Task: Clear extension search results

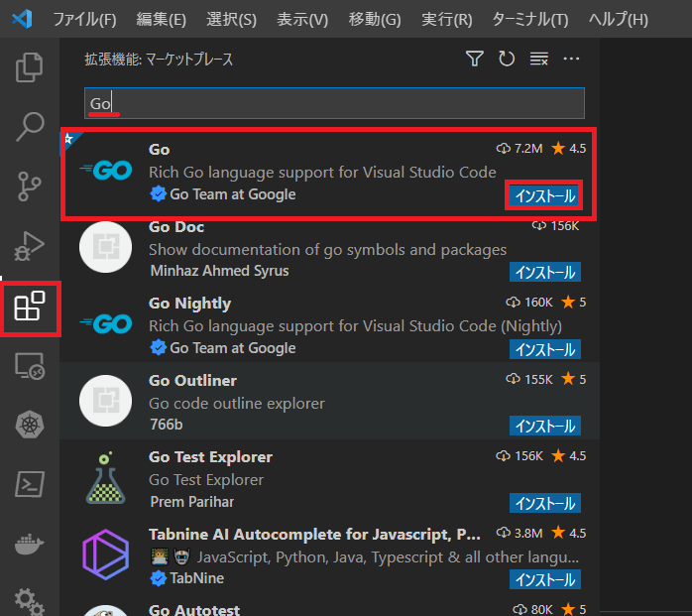Action: click(x=539, y=59)
